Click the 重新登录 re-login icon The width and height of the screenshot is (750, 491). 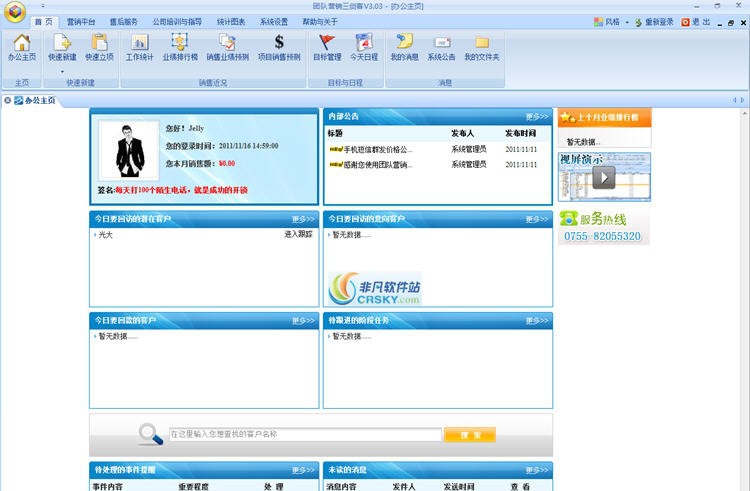pos(639,22)
